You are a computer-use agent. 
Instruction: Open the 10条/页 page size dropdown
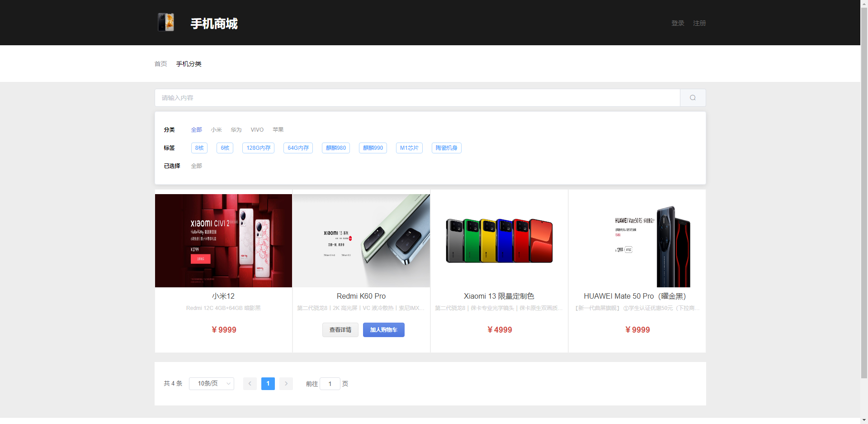(212, 384)
